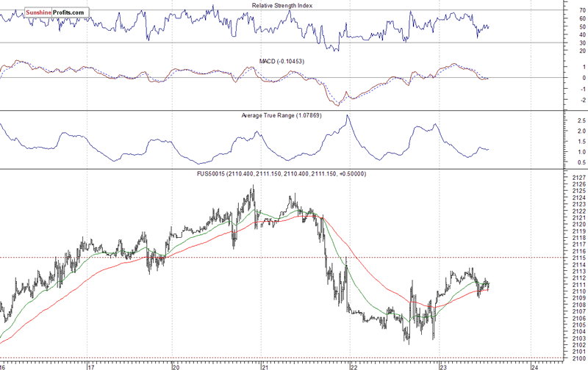Image resolution: width=588 pixels, height=370 pixels.
Task: Click the ATR axis value 1.5
Action: tap(581, 142)
